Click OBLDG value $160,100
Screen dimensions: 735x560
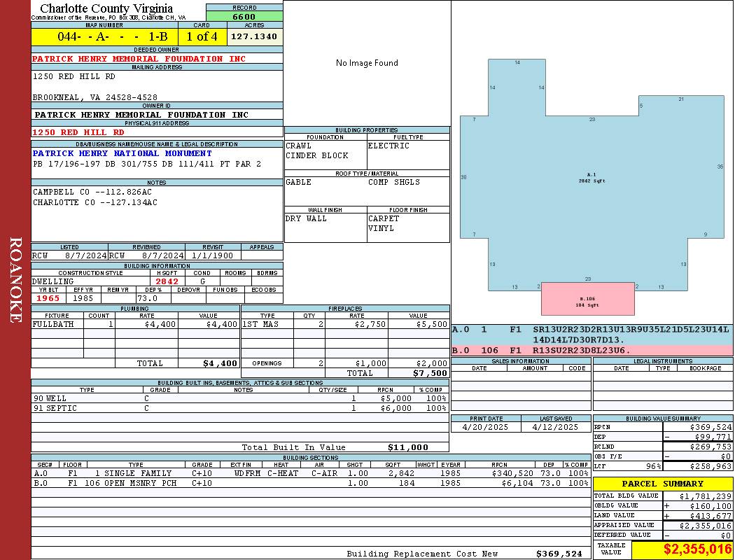tap(710, 506)
